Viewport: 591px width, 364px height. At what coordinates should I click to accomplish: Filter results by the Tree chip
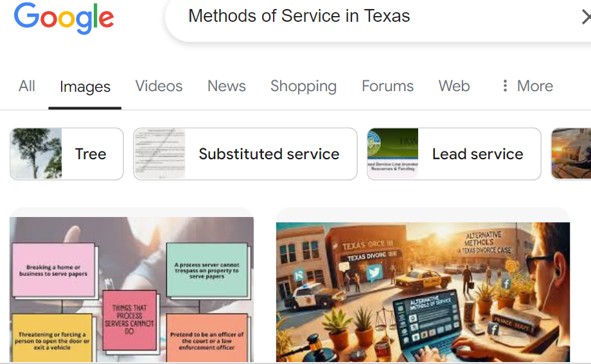click(67, 153)
